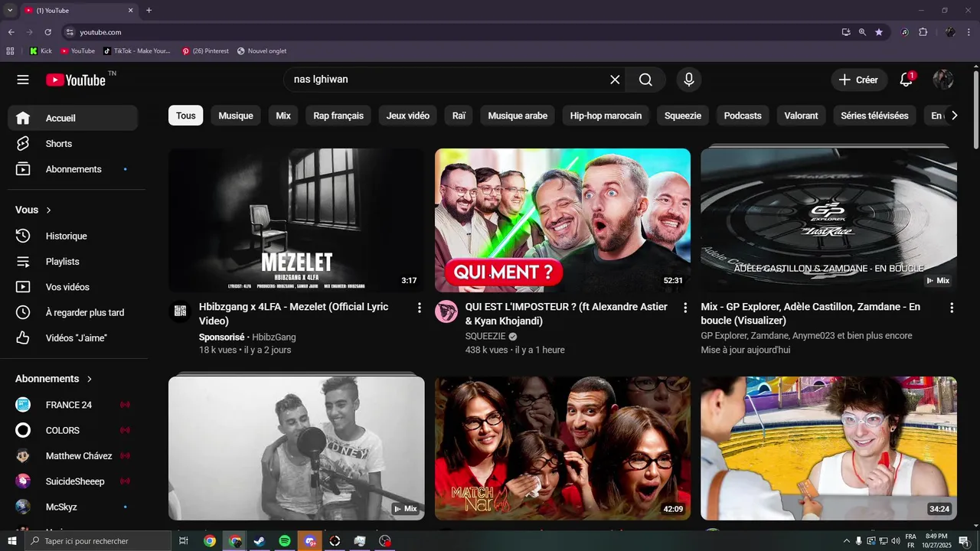This screenshot has width=980, height=551.
Task: Select the Jeux vidéo chip
Action: pos(408,116)
